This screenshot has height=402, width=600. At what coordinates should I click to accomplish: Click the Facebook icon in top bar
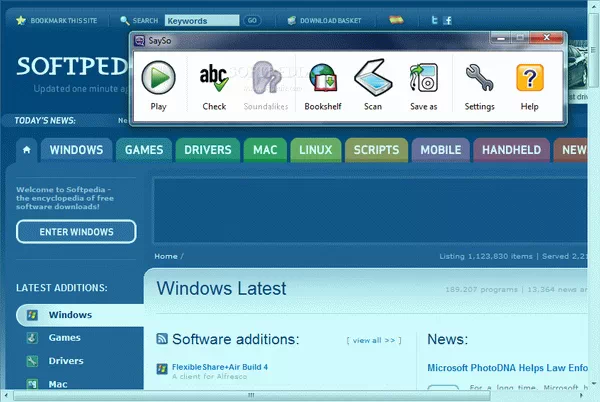(447, 20)
